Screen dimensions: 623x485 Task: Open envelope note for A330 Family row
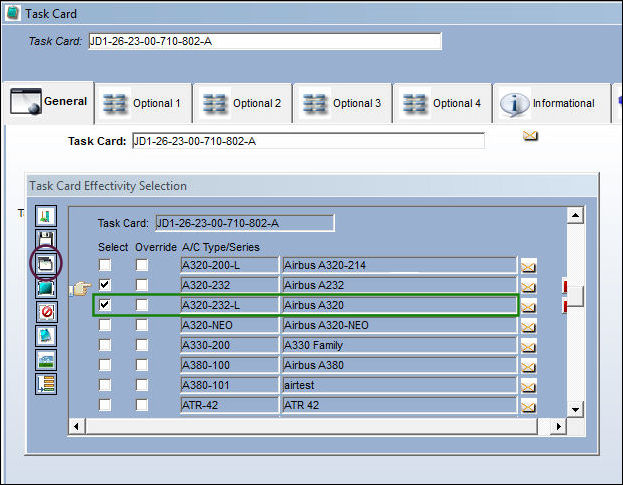(x=528, y=347)
